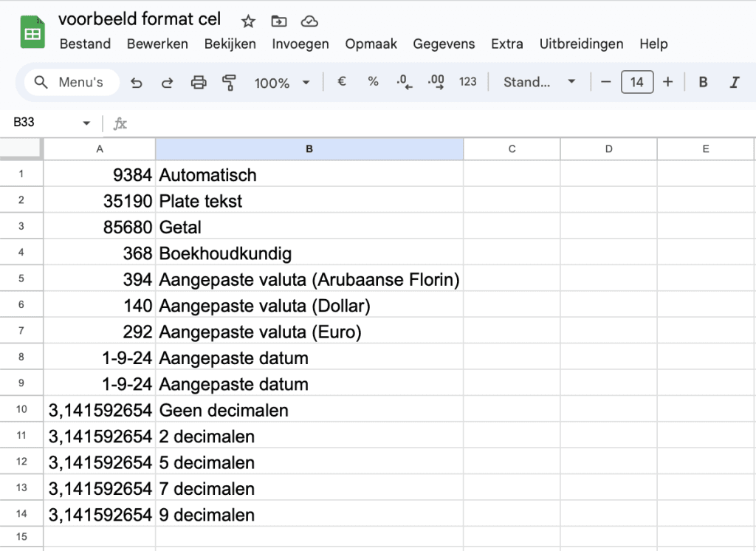Open the 100% zoom dropdown
Screen dimensions: 756x551
coord(282,83)
